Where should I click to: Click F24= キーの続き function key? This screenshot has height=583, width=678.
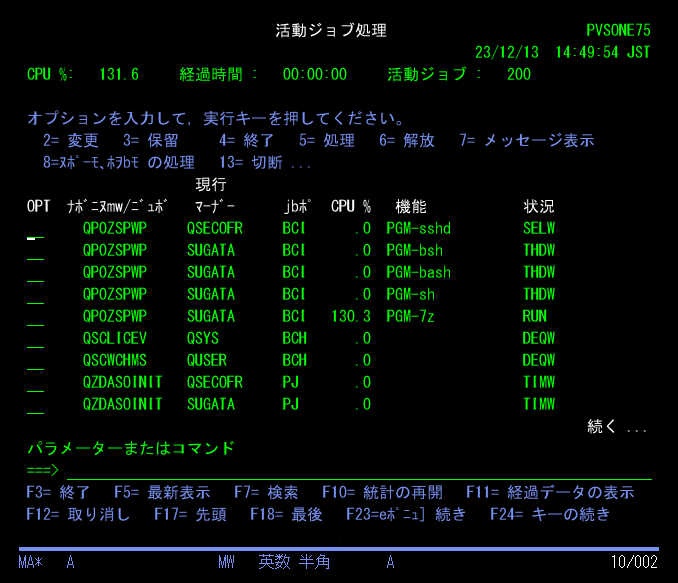(x=550, y=514)
